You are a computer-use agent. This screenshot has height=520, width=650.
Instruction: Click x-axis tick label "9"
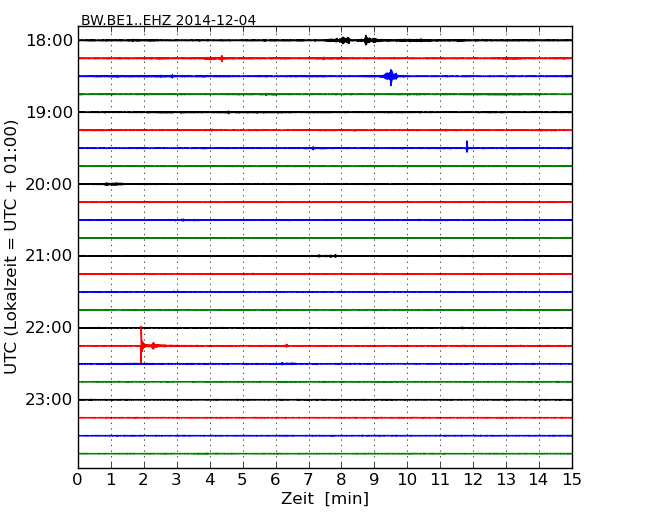tap(374, 479)
